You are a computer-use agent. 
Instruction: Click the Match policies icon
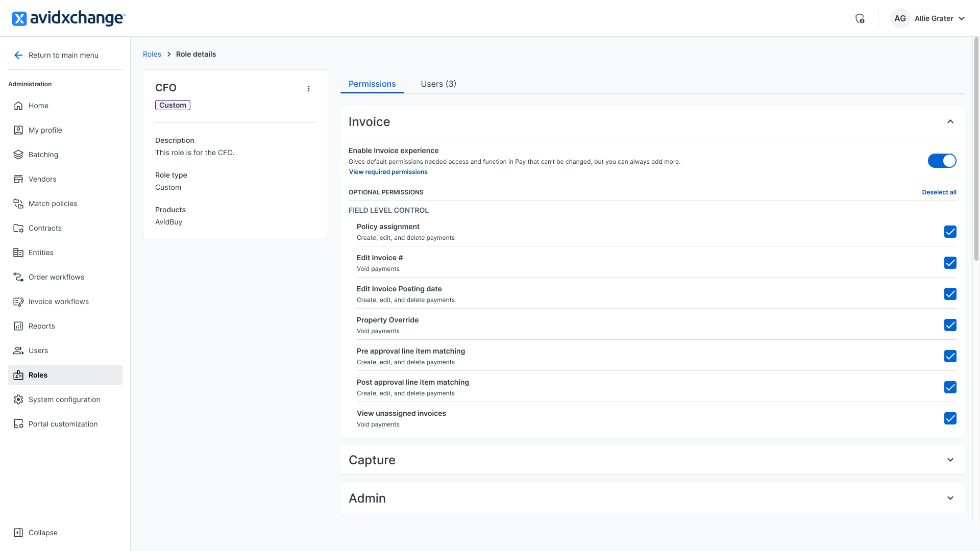(x=18, y=204)
